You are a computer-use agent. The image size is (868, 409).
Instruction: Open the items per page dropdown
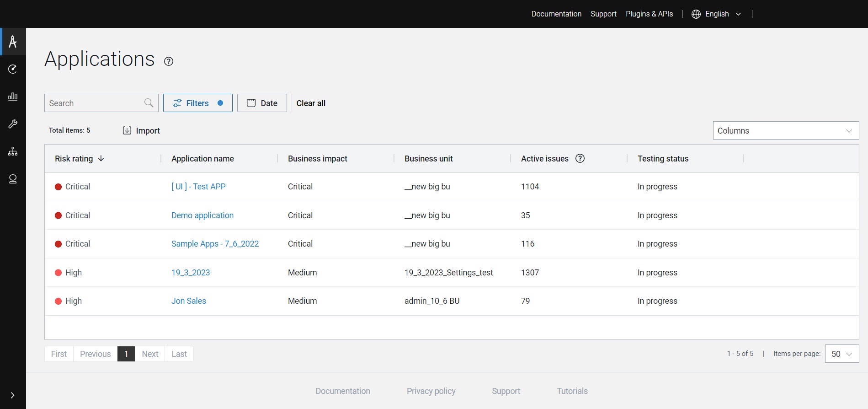point(841,354)
